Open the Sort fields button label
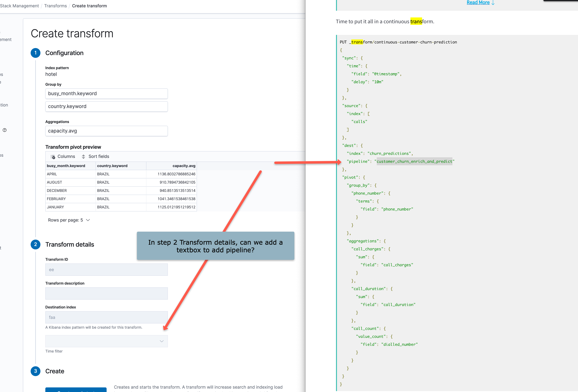 (99, 157)
